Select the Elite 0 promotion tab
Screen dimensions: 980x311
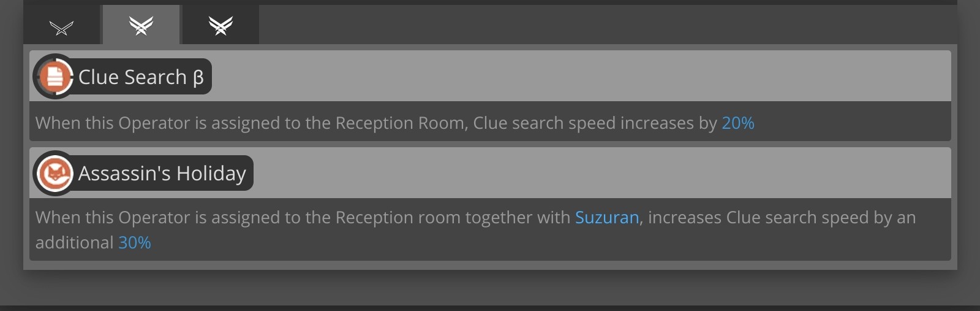(62, 25)
